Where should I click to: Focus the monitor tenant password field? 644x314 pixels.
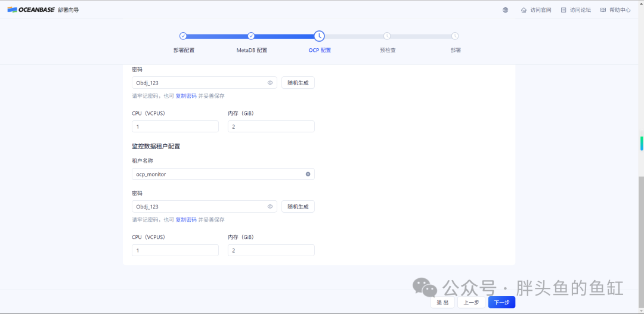pyautogui.click(x=205, y=207)
